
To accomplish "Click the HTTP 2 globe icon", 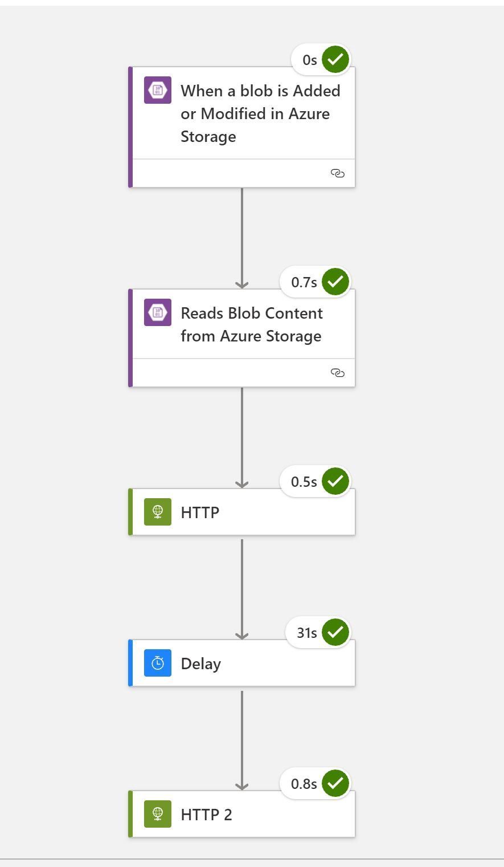I will pyautogui.click(x=158, y=814).
